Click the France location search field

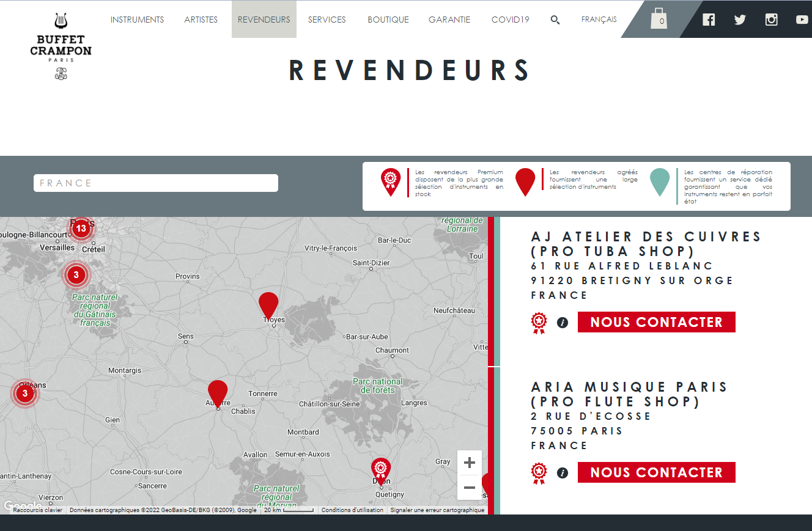click(x=156, y=183)
